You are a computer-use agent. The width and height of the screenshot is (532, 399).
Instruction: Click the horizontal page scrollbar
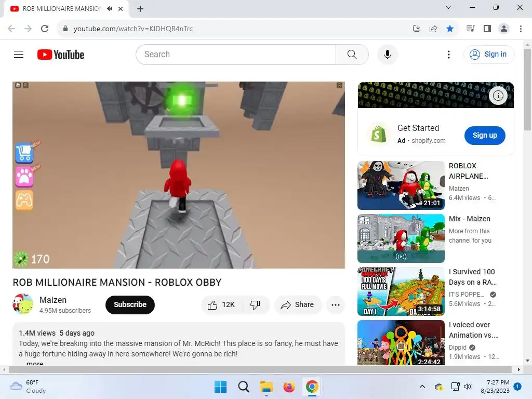(260, 369)
